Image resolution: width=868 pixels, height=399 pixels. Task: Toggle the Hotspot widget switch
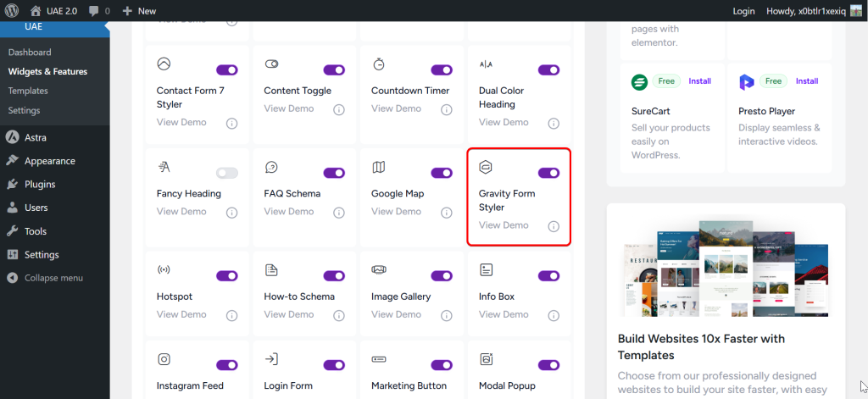click(227, 276)
